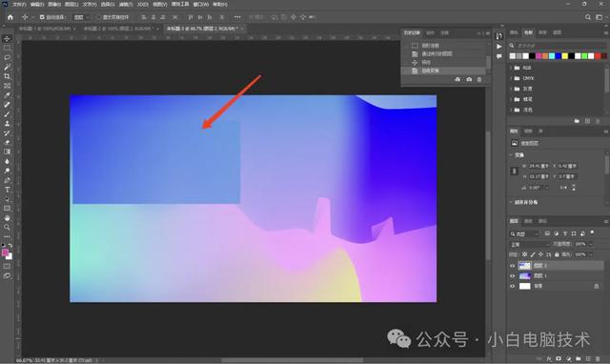Open search magnifier icon at top right
The height and width of the screenshot is (364, 610).
[x=588, y=17]
